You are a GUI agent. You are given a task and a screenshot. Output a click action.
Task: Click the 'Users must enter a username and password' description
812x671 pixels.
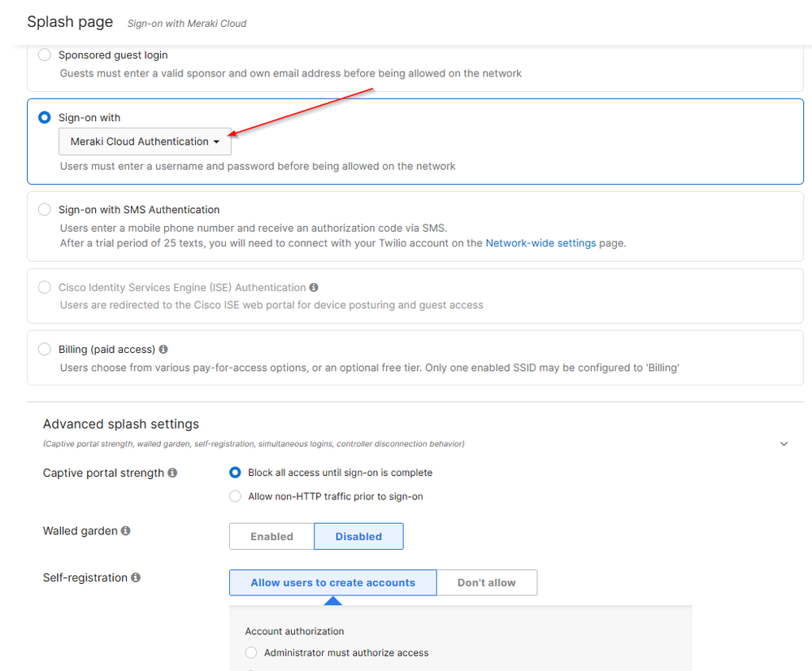pos(258,166)
